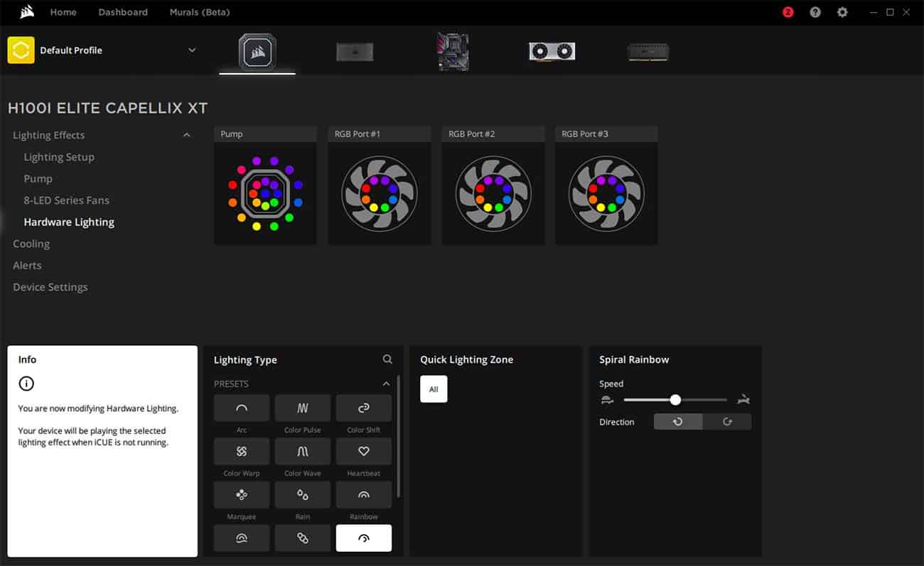Screen dimensions: 924x566
Task: Select the Marquee lighting preset
Action: point(242,495)
